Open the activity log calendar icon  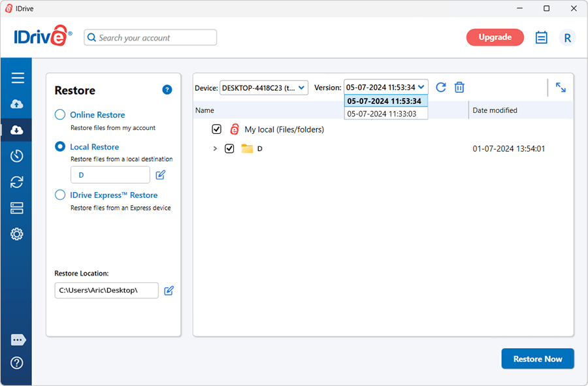(541, 37)
